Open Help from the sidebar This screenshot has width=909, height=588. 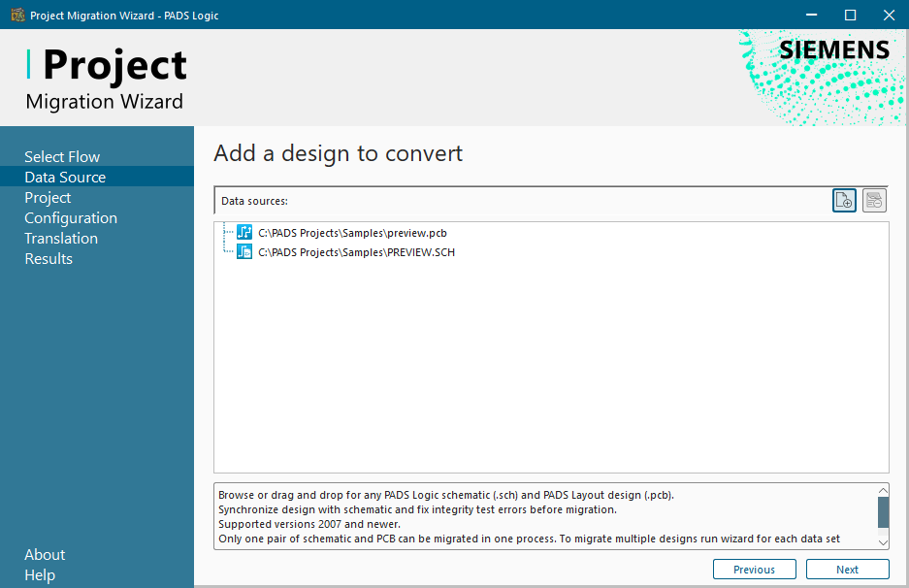coord(40,575)
